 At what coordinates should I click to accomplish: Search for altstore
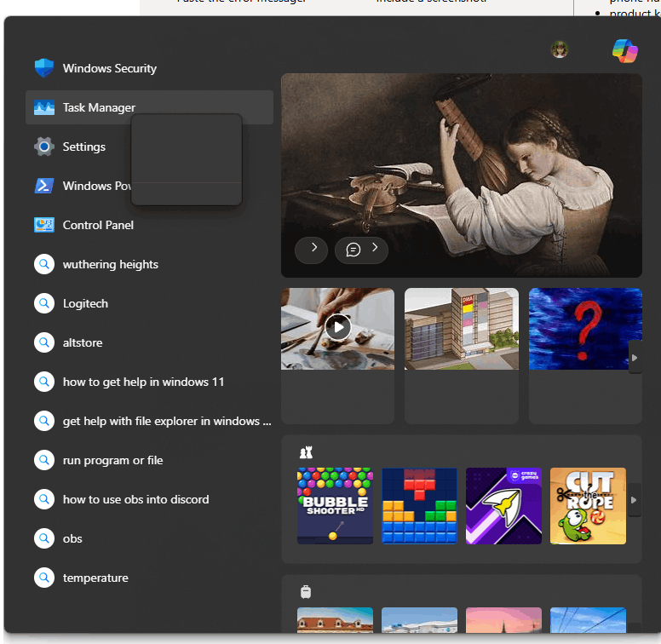[x=149, y=342]
